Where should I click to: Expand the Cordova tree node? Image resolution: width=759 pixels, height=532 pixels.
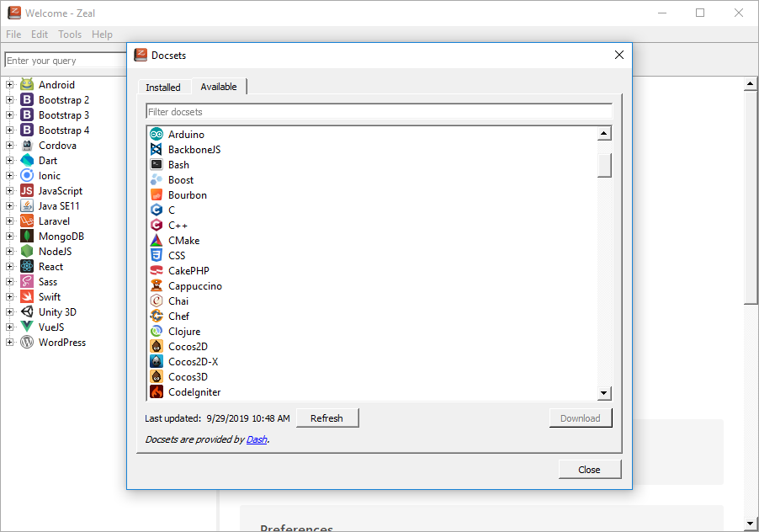pyautogui.click(x=9, y=145)
